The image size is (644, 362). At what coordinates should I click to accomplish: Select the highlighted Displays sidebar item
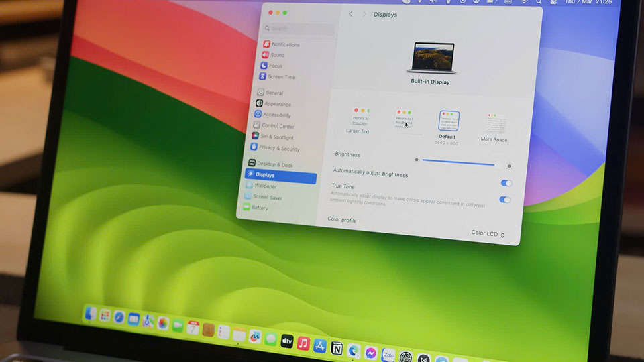point(281,175)
